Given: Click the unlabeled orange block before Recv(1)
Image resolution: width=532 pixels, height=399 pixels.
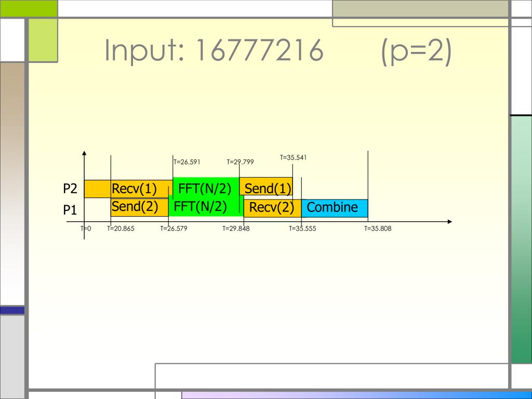Looking at the screenshot, I should point(97,189).
